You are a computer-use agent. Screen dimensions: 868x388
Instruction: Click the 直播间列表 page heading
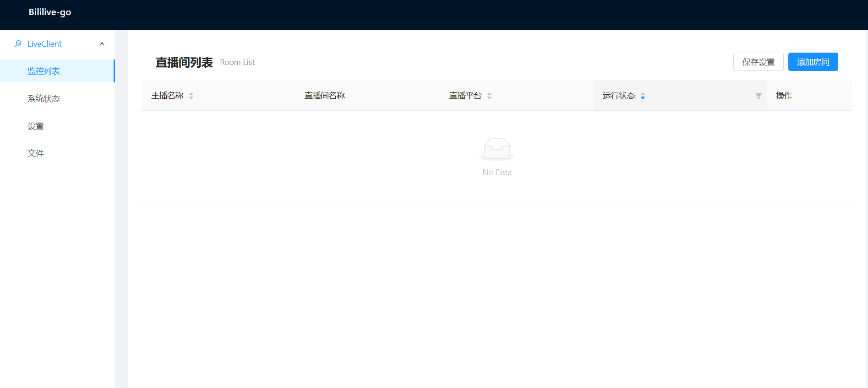184,63
